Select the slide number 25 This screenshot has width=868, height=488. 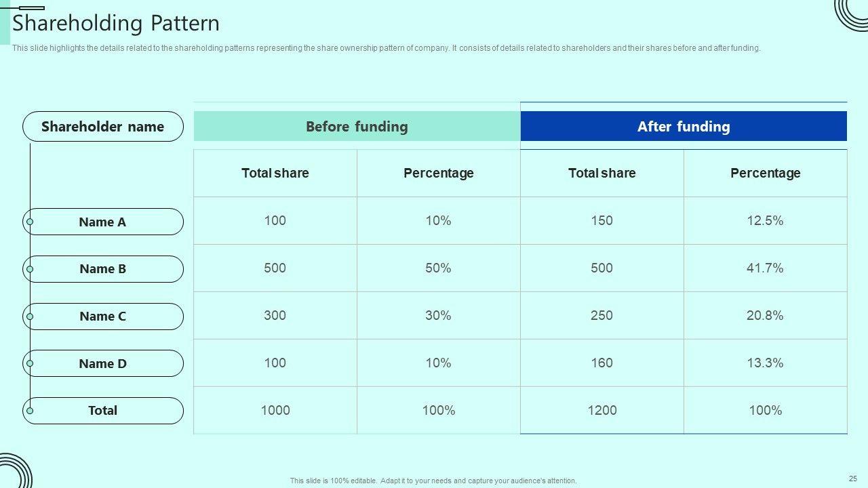pyautogui.click(x=853, y=479)
